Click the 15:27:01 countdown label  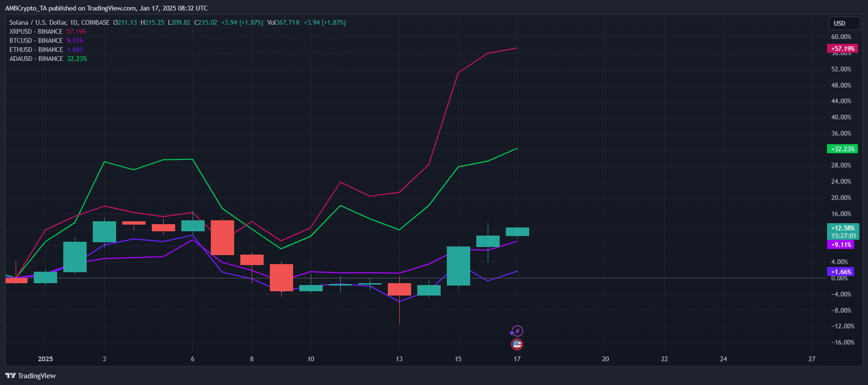843,236
